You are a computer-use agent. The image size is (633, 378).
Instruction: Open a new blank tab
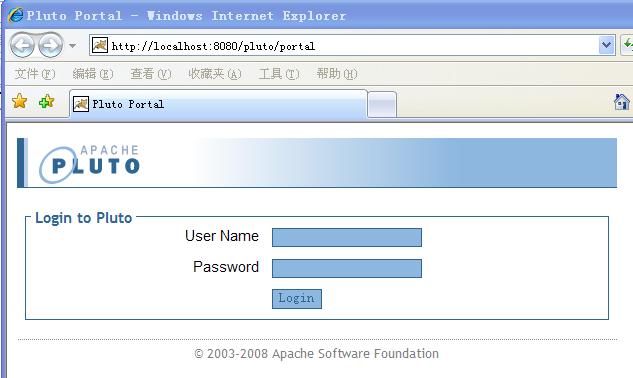[x=382, y=105]
